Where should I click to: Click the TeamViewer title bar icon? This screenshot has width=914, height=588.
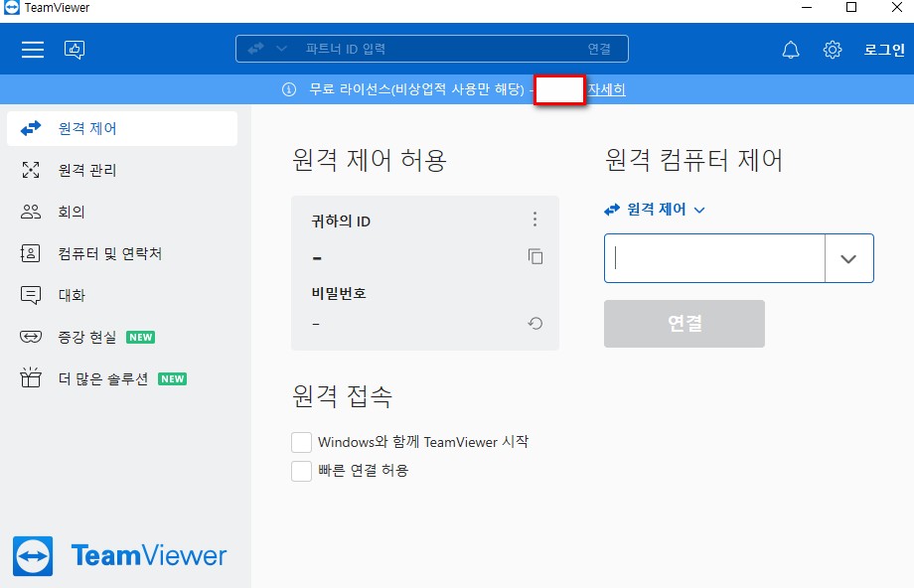[x=12, y=8]
